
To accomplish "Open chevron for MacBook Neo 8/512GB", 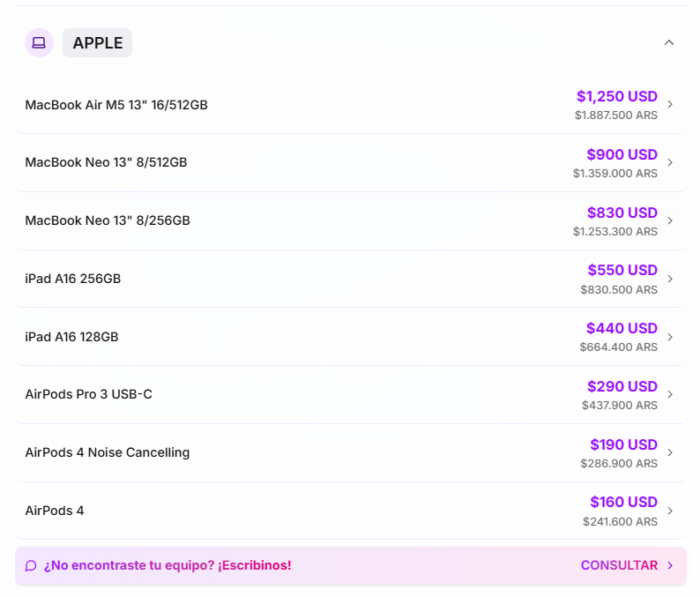I will (x=670, y=162).
